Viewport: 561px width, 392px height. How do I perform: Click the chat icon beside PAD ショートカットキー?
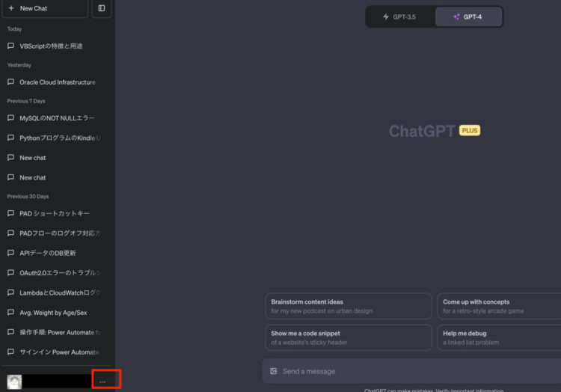click(x=10, y=213)
